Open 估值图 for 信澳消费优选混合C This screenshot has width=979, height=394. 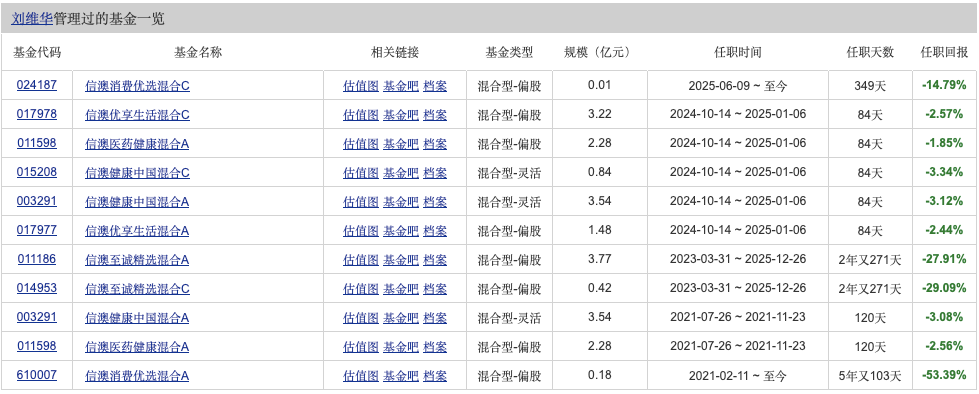361,86
